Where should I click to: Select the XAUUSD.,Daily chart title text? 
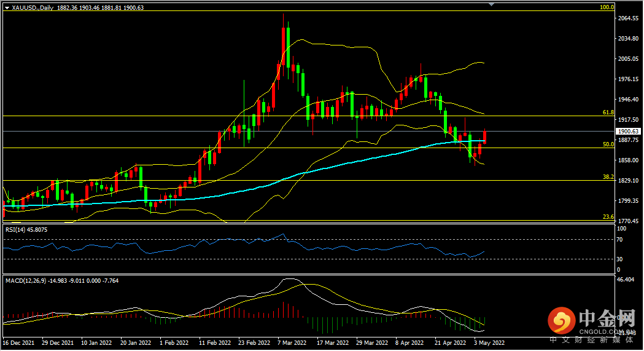33,7
